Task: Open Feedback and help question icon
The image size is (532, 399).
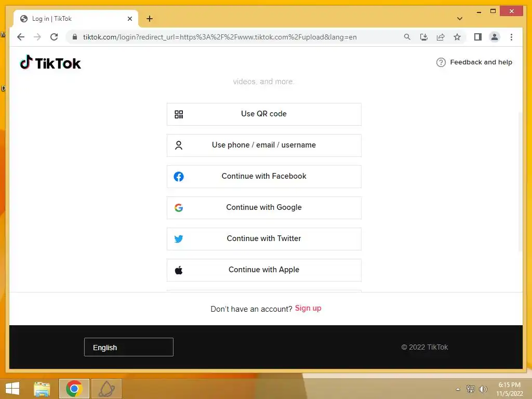Action: pyautogui.click(x=441, y=62)
